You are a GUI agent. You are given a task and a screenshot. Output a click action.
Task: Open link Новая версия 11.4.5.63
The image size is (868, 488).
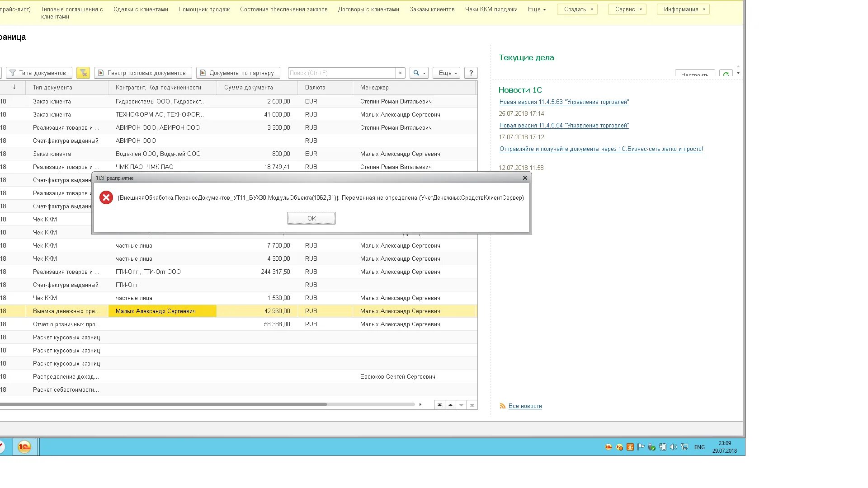coord(564,102)
